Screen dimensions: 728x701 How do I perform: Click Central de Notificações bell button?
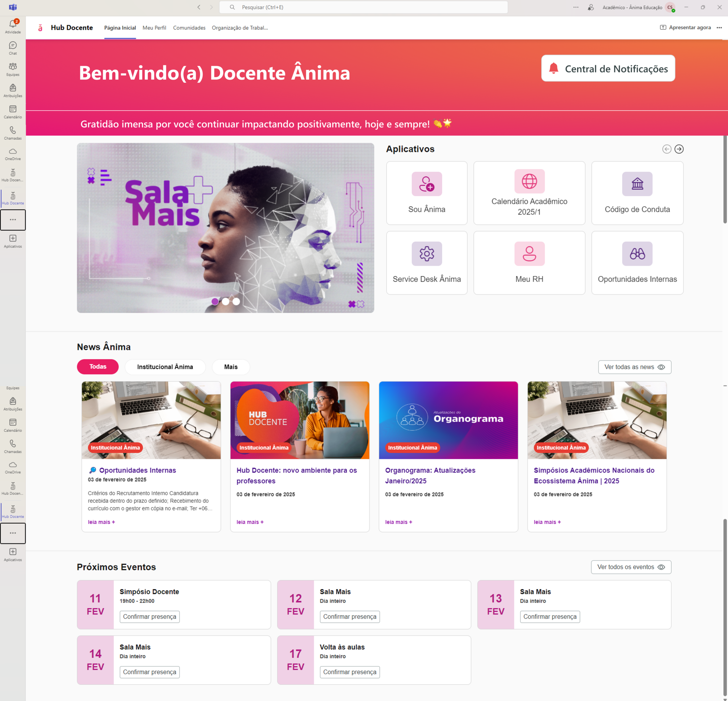(x=608, y=68)
